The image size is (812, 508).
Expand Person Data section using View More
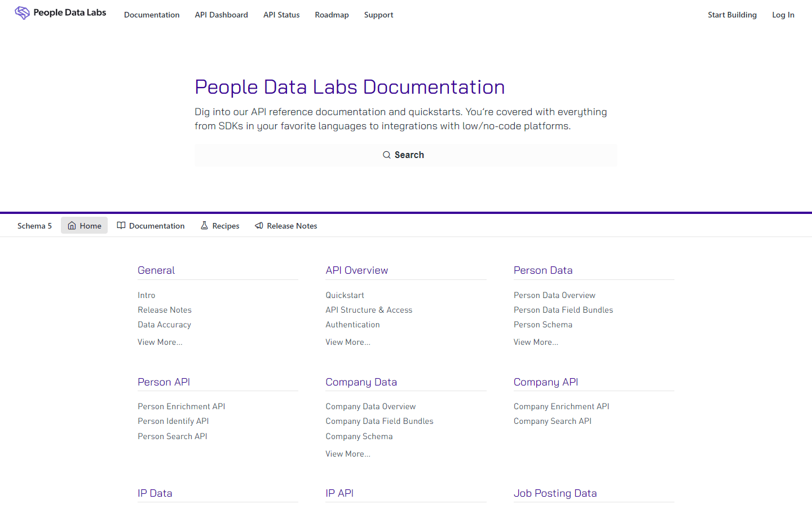[535, 341]
